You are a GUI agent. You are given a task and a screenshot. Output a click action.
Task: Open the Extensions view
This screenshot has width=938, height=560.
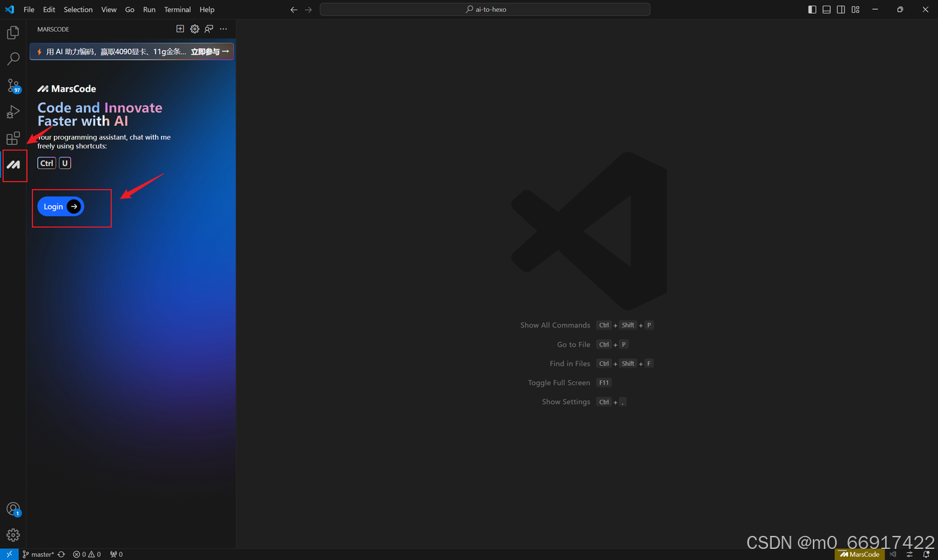coord(13,138)
